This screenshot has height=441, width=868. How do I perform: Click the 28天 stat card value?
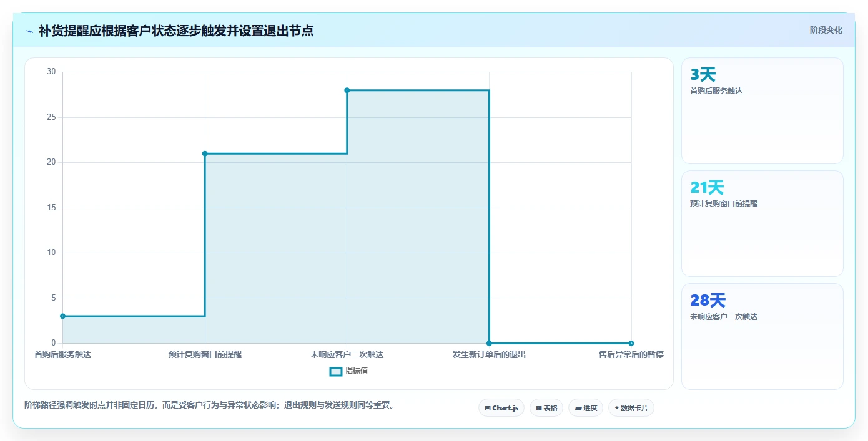pos(708,301)
